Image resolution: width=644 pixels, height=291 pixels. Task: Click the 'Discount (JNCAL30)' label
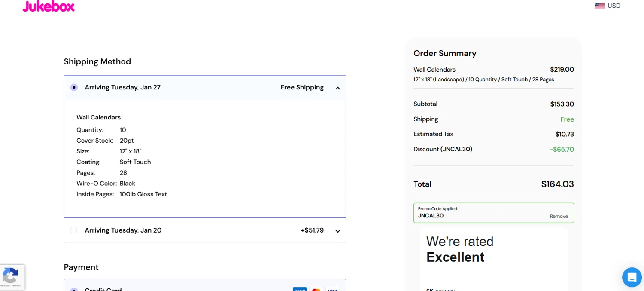(x=443, y=149)
